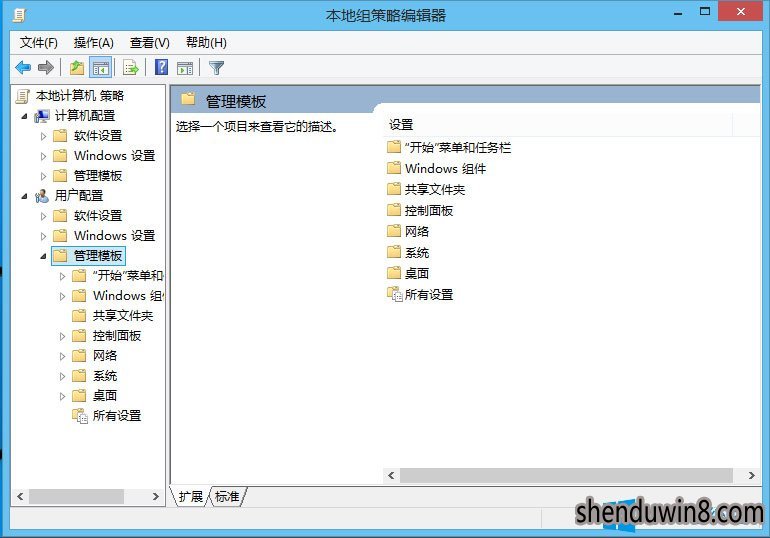Click right arrow of right pane scrollbar
Viewport: 770px width, 538px height.
click(751, 475)
